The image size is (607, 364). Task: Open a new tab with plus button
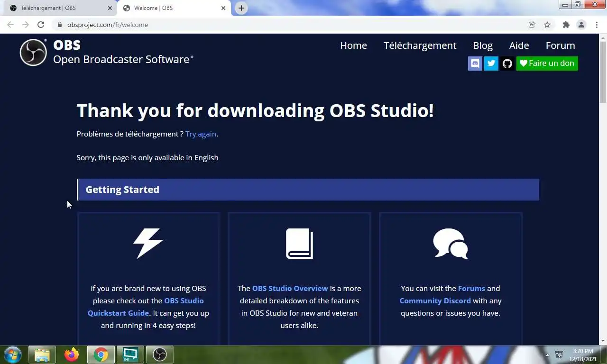point(241,8)
